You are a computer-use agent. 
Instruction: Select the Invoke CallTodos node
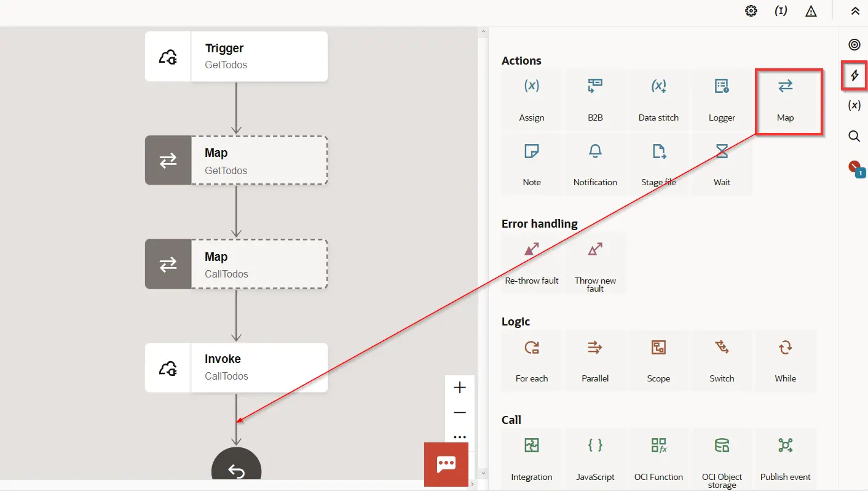point(236,367)
